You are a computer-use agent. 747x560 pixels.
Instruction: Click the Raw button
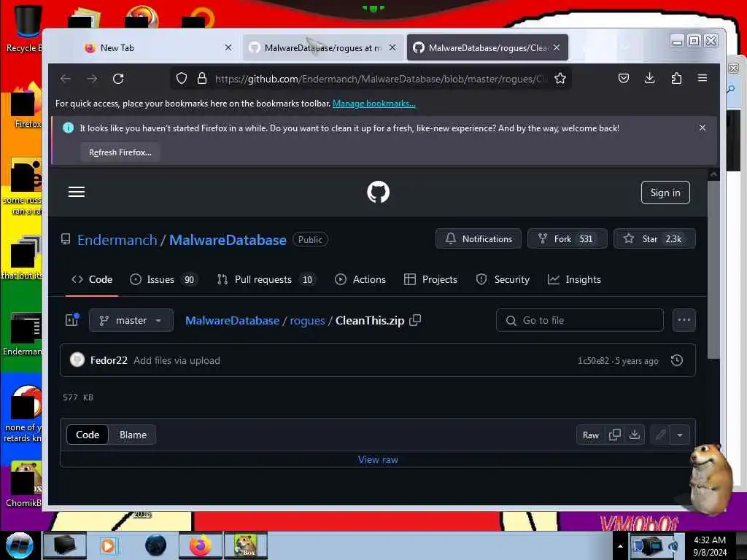[591, 435]
